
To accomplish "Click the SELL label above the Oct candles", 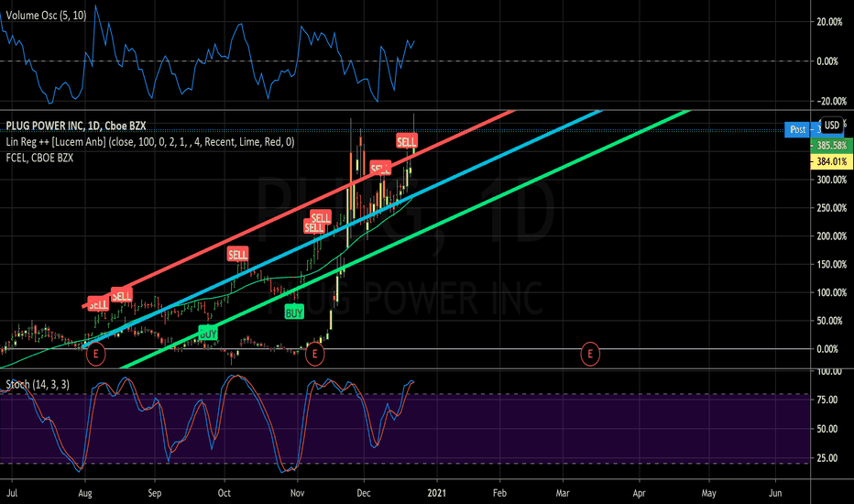I will (237, 255).
